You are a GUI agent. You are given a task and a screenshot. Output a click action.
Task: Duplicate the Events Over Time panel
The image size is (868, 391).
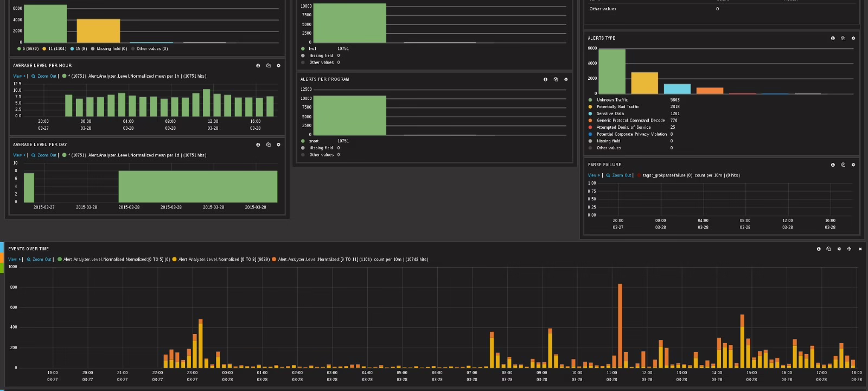pos(828,249)
